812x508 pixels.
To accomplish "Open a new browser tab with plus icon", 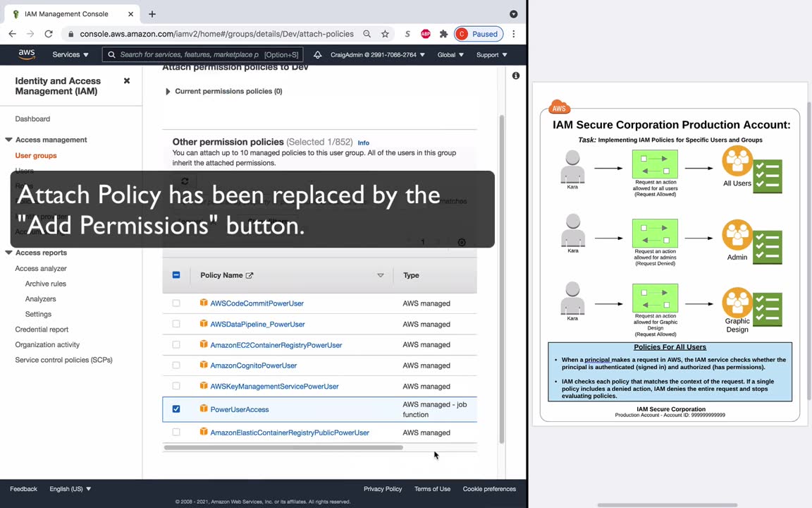I will [152, 14].
